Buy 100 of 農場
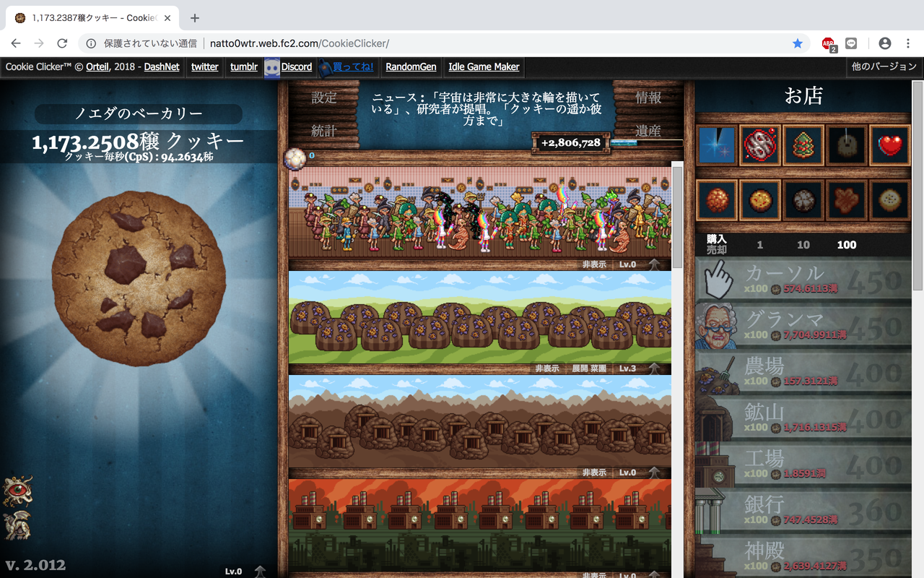The width and height of the screenshot is (924, 578). click(x=803, y=373)
